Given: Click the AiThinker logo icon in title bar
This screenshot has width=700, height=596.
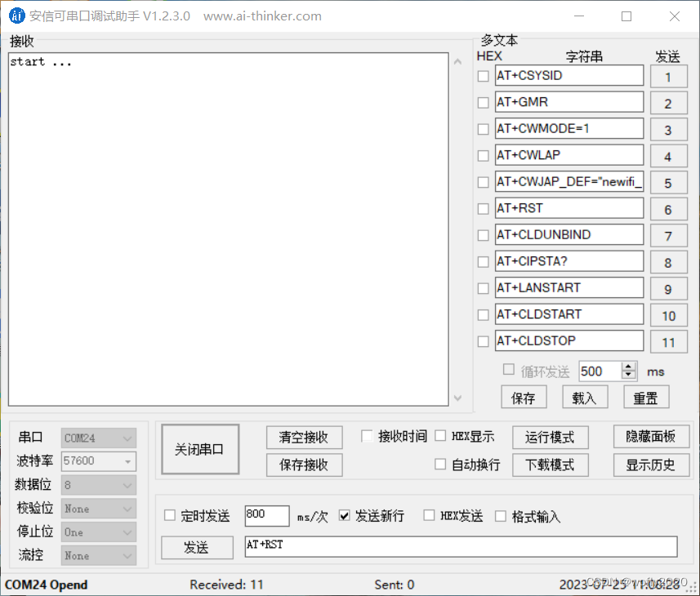Looking at the screenshot, I should (16, 16).
